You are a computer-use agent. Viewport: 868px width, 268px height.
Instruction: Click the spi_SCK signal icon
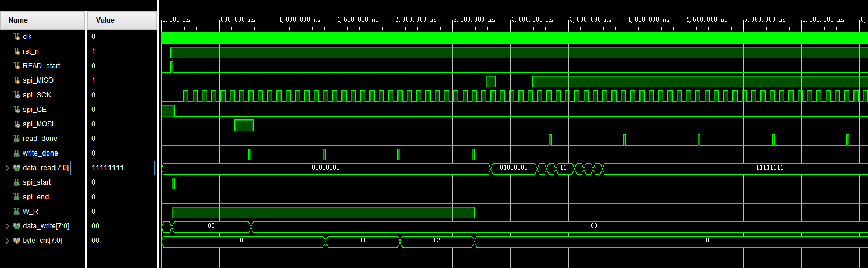pyautogui.click(x=16, y=95)
